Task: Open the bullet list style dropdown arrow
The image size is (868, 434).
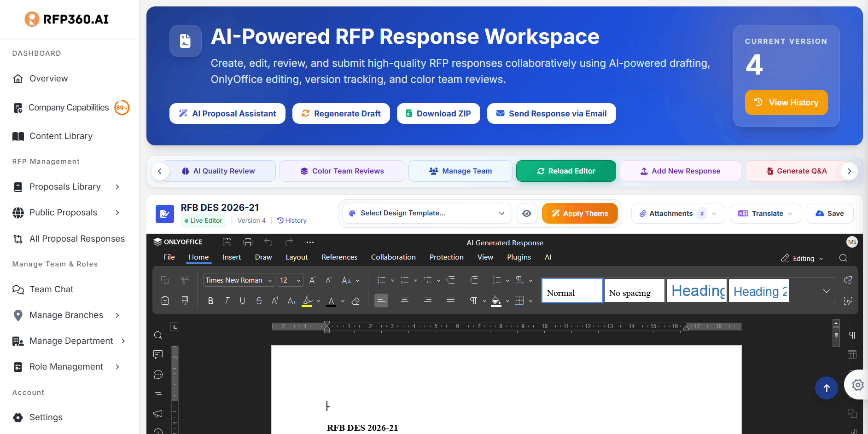Action: click(392, 280)
